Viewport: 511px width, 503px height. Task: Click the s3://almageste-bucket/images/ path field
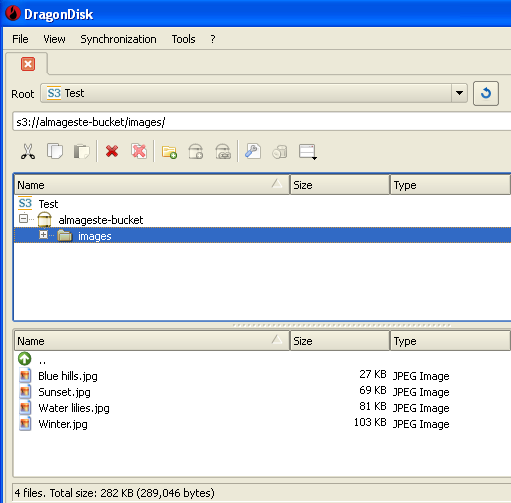coord(262,122)
